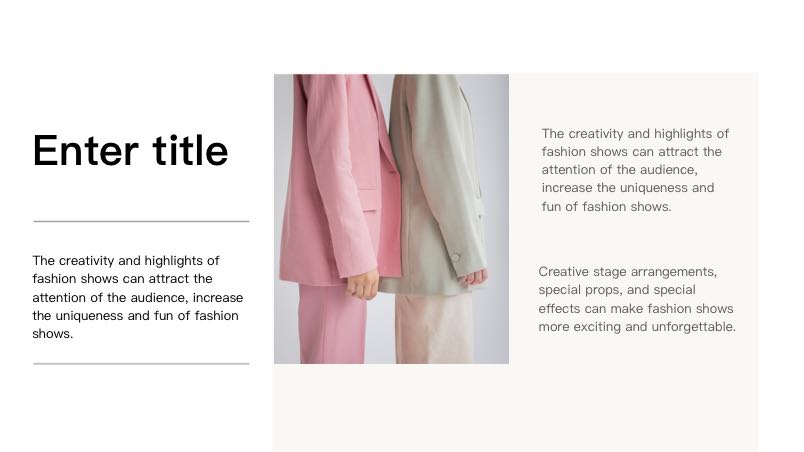Click the hand of the model in green
Image resolution: width=804 pixels, height=452 pixels.
click(x=474, y=277)
